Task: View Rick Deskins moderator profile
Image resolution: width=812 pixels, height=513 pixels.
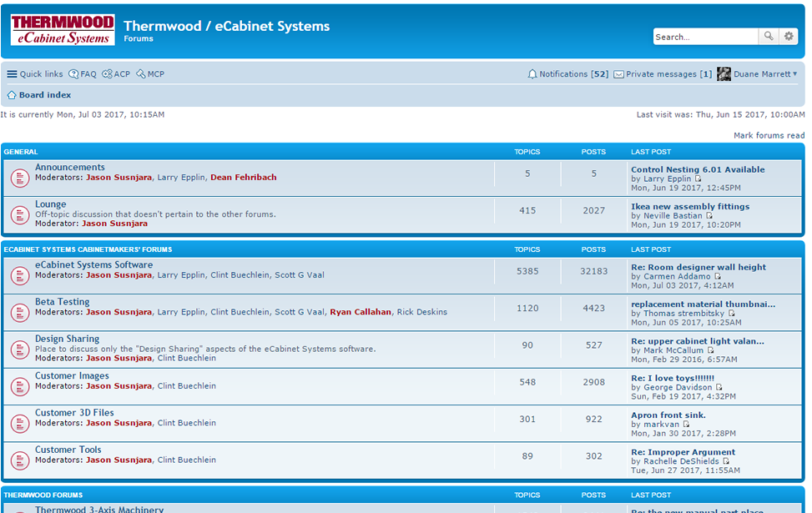Action: coord(422,312)
